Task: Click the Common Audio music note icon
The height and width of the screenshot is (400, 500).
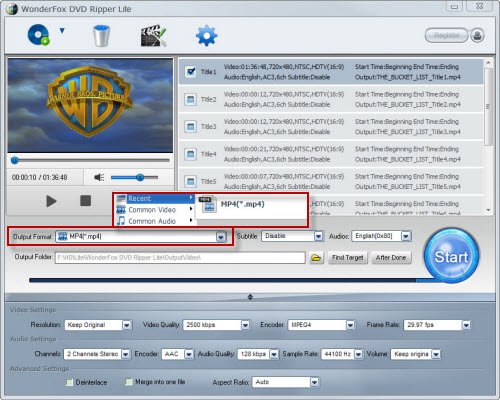Action: (x=121, y=221)
